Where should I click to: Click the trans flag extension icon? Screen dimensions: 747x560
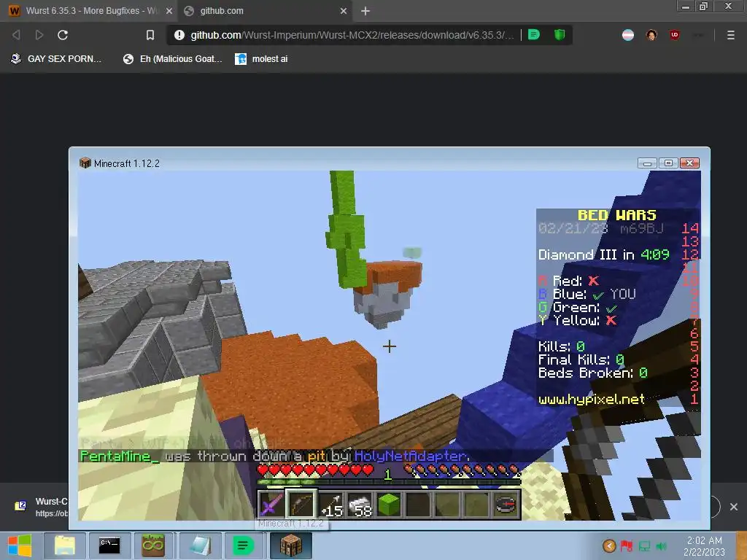(628, 35)
